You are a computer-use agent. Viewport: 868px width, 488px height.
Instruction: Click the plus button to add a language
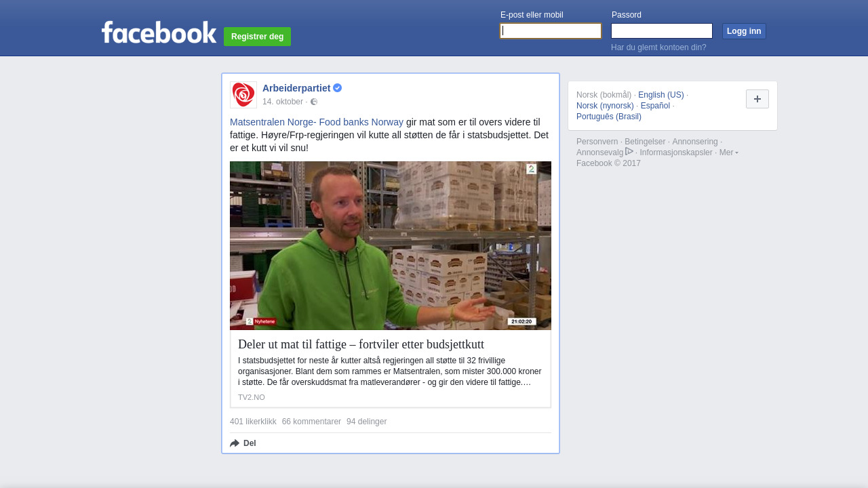click(x=757, y=99)
